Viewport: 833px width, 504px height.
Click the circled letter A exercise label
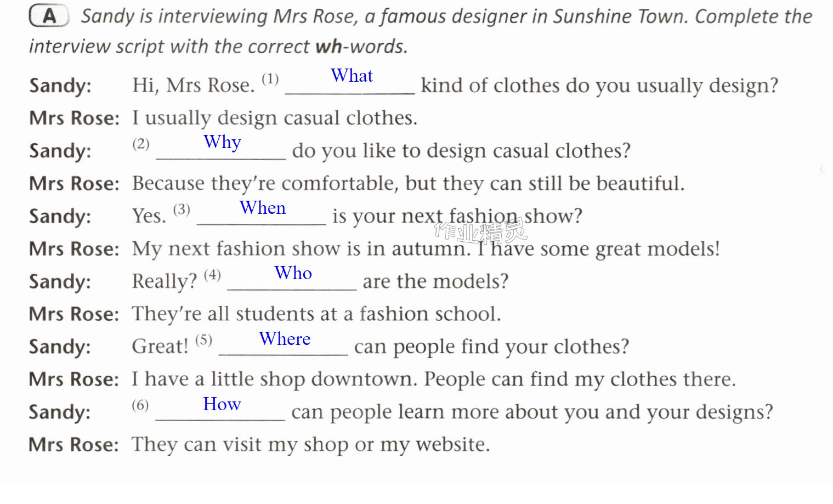(49, 16)
